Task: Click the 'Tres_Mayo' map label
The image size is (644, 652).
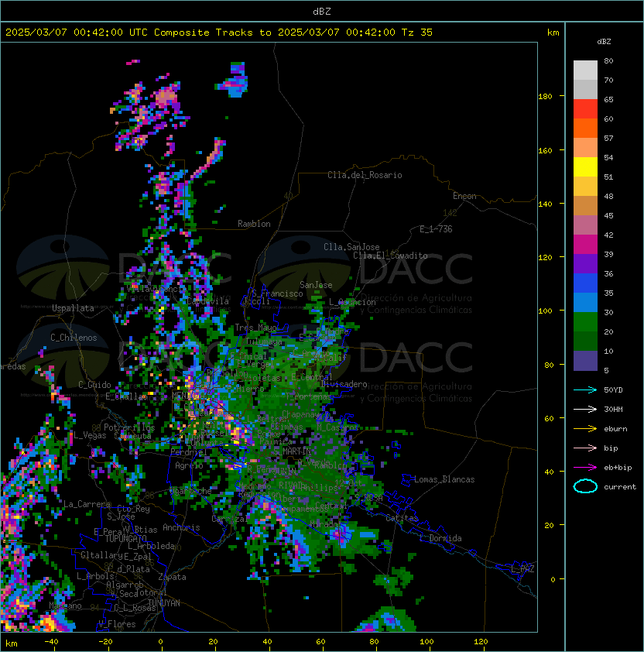Action: [255, 328]
